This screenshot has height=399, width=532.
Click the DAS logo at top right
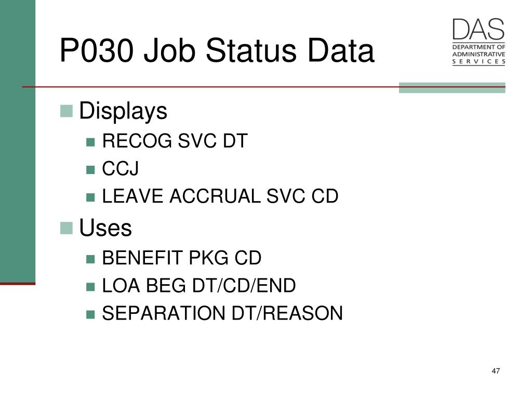click(478, 42)
